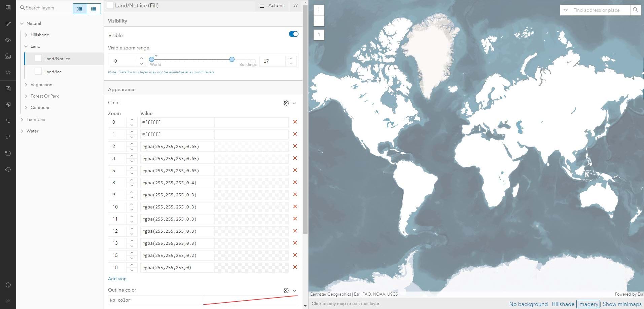This screenshot has width=644, height=309.
Task: Collapse the Land/Not ice properties panel
Action: click(x=295, y=6)
